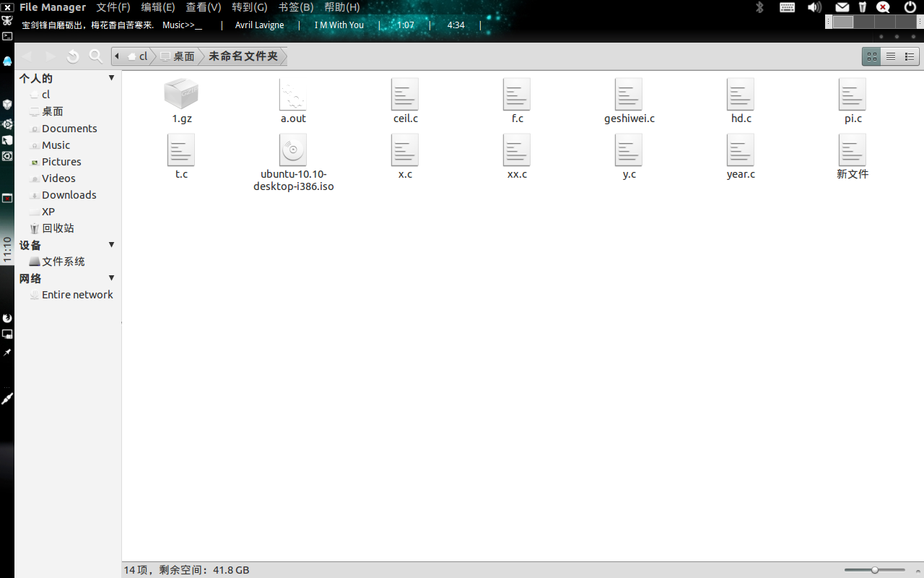Click the Bluetooth icon in top panel
This screenshot has width=924, height=578.
point(759,7)
